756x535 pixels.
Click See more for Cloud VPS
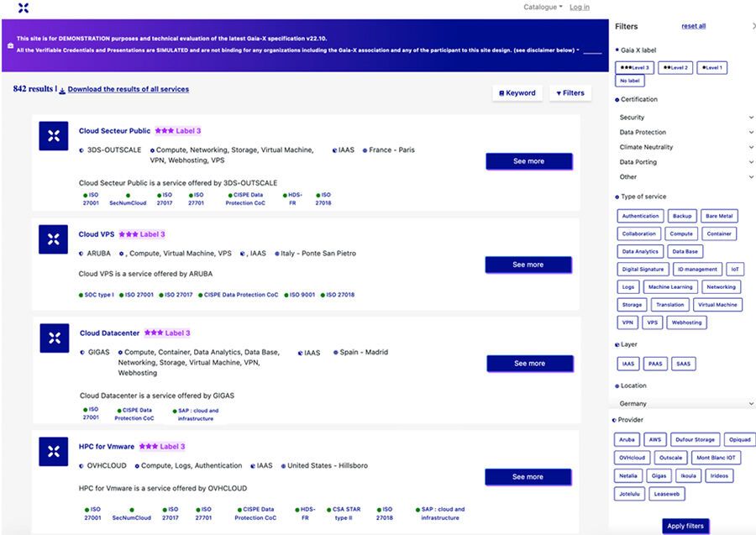[x=528, y=265]
